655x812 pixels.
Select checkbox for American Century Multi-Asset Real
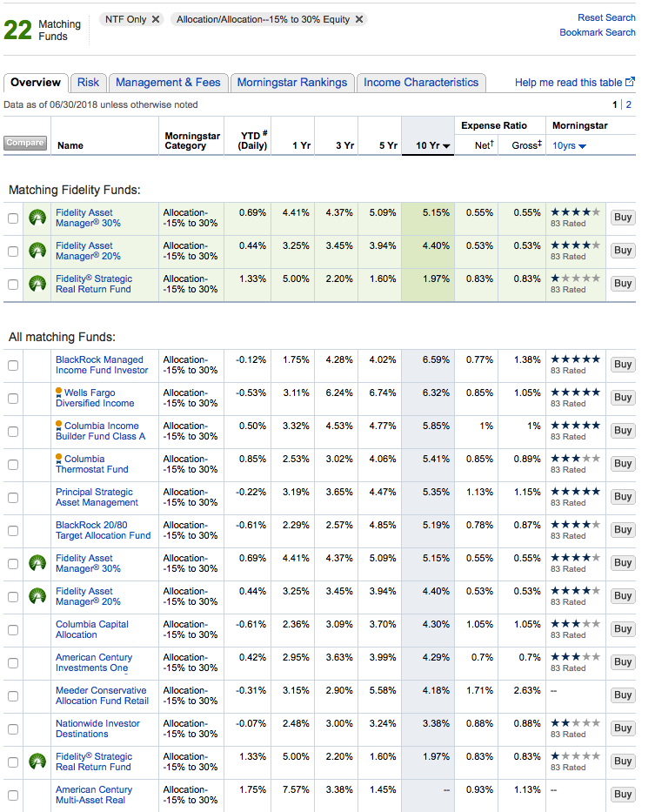[x=13, y=795]
